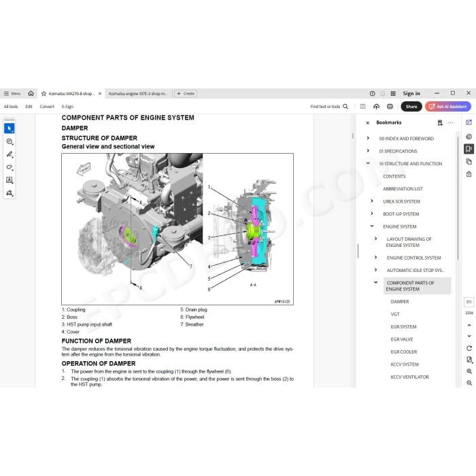Image resolution: width=476 pixels, height=476 pixels.
Task: Open the DAMPER bookmark
Action: click(400, 301)
